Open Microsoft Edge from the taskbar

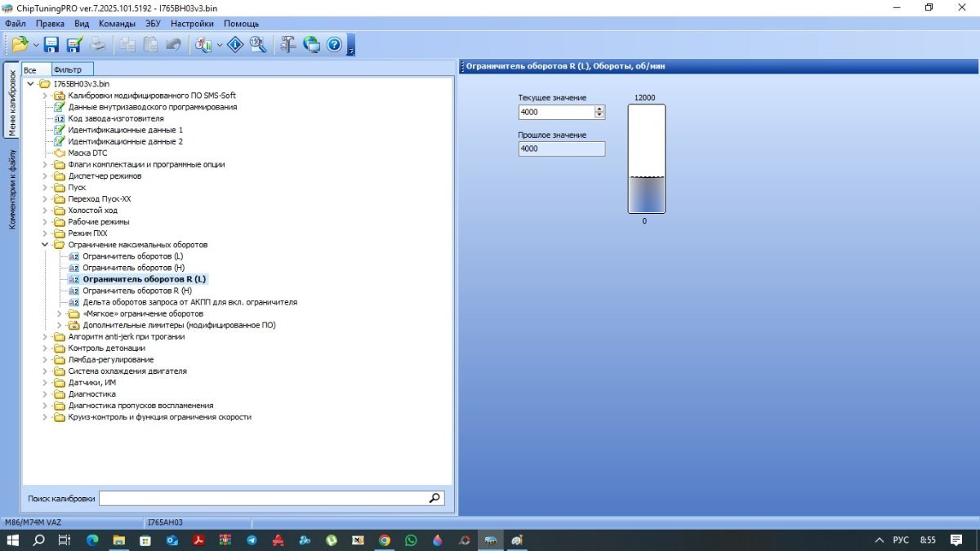[x=92, y=540]
